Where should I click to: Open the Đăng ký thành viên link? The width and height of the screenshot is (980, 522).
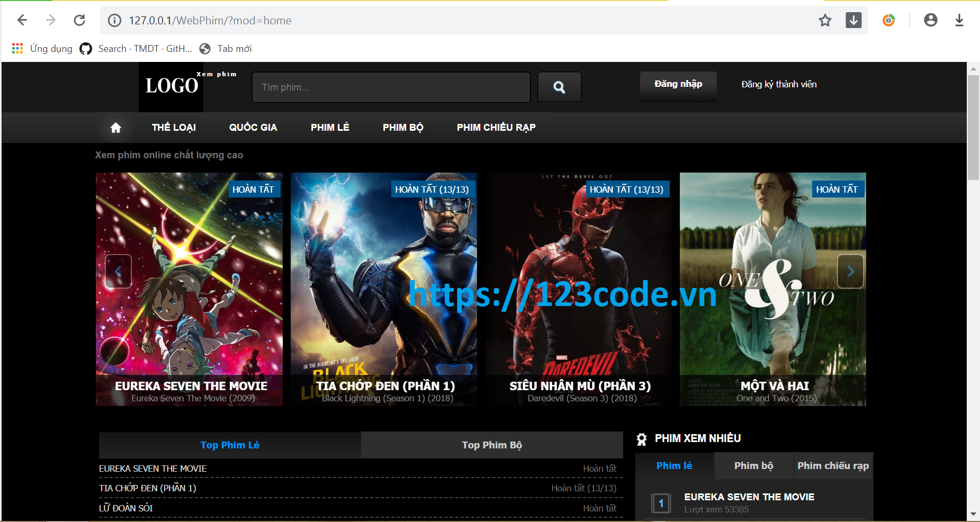(x=779, y=84)
